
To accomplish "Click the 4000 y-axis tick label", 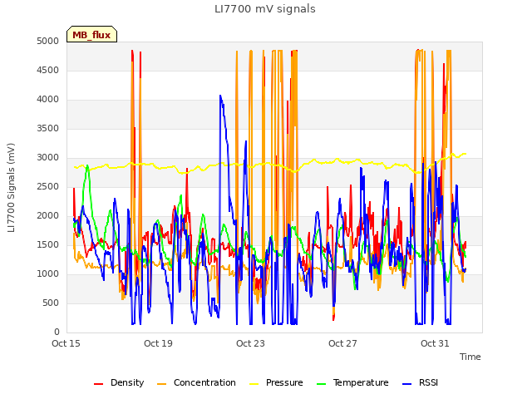I will click(x=48, y=100).
